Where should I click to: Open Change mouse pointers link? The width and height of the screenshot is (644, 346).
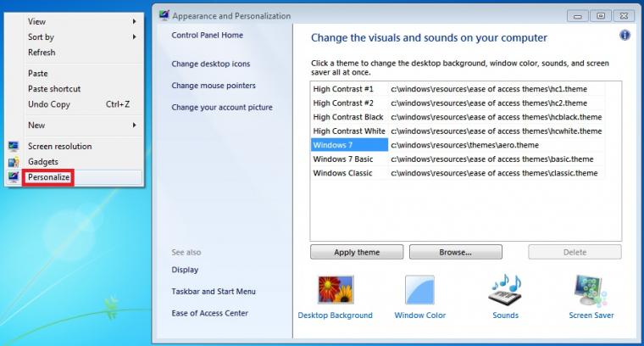(x=214, y=86)
